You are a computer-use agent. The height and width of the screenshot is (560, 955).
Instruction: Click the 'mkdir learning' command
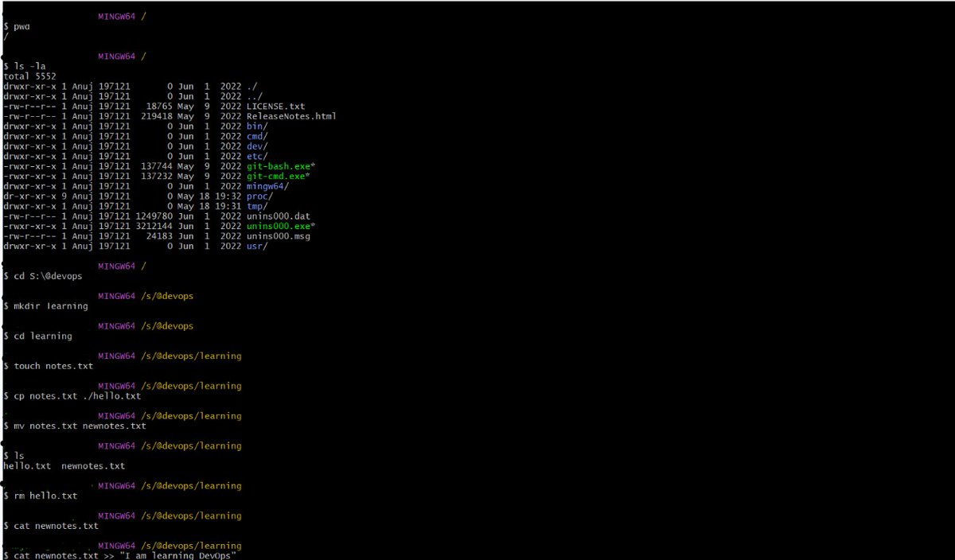click(x=51, y=305)
